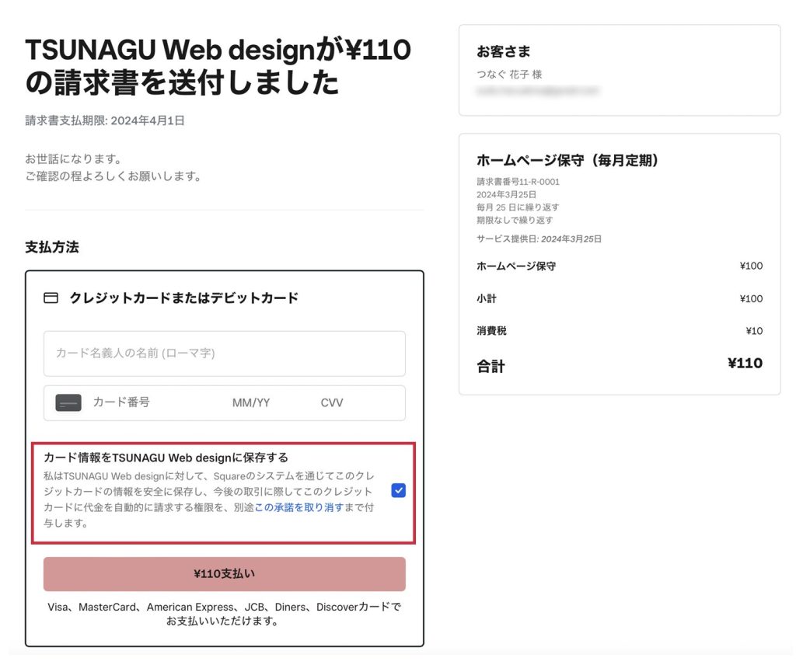Click the customer name つなぐ 花子 様
796x672 pixels.
coord(509,75)
